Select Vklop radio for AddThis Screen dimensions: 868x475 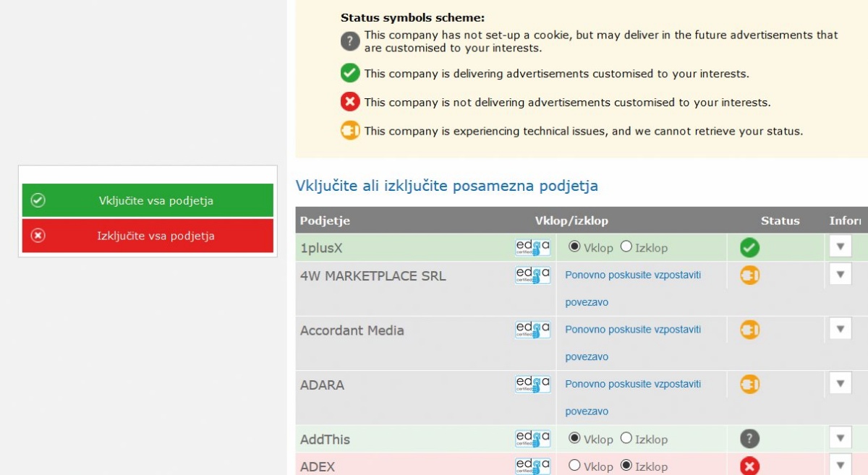coord(574,438)
